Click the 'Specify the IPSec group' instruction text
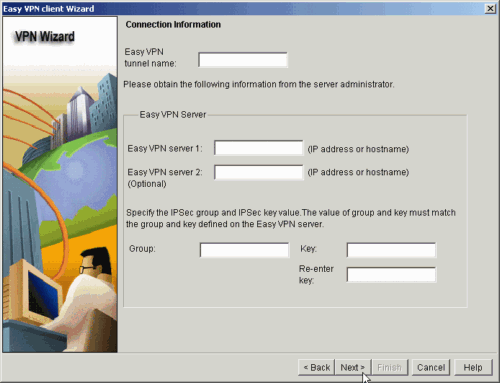Viewport: 500px width, 383px height. pyautogui.click(x=291, y=218)
